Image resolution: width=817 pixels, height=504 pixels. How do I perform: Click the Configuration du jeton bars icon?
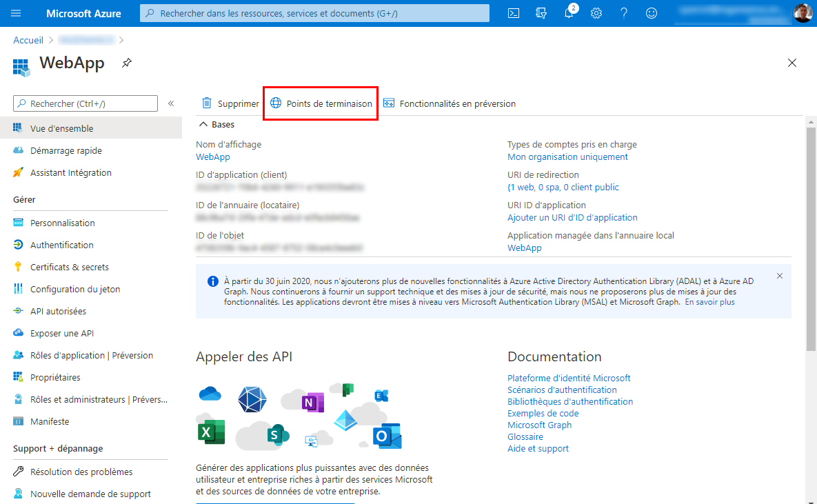click(x=18, y=288)
